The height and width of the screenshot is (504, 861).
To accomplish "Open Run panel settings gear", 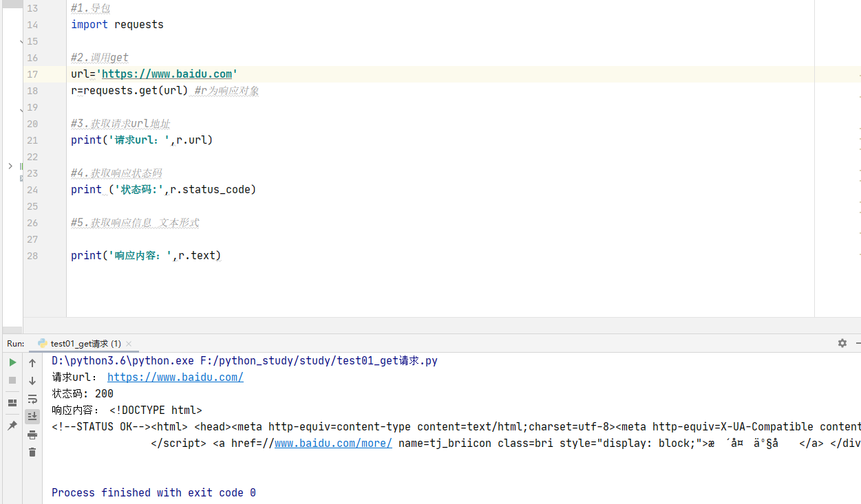I will click(x=842, y=343).
